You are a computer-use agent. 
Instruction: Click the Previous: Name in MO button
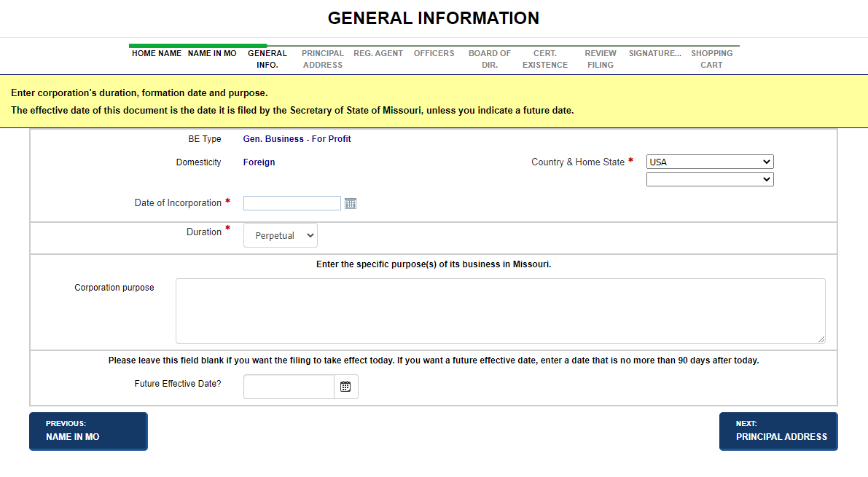[x=88, y=431]
